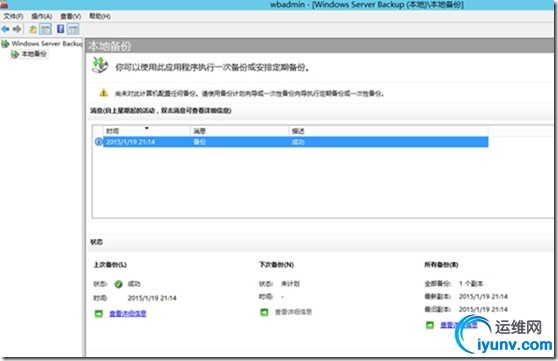The height and width of the screenshot is (361, 558).
Task: Toggle the show/hide action pane icon
Action: tap(73, 29)
